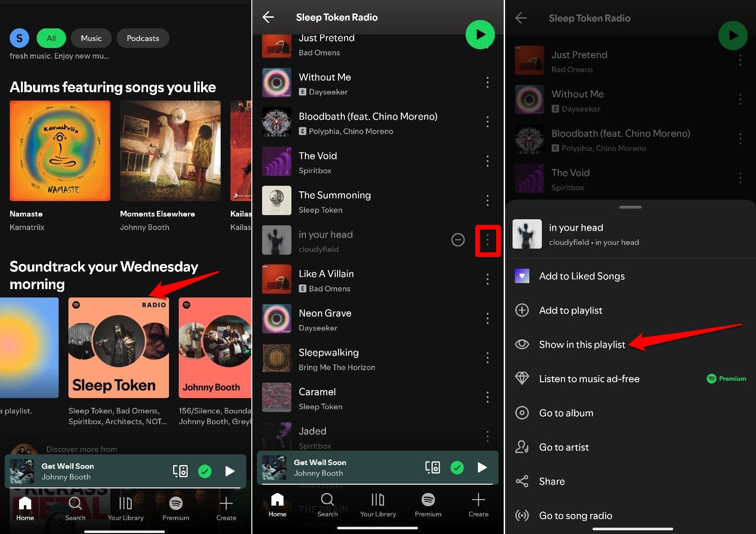
Task: Tap the share icon in song menu
Action: [x=522, y=481]
